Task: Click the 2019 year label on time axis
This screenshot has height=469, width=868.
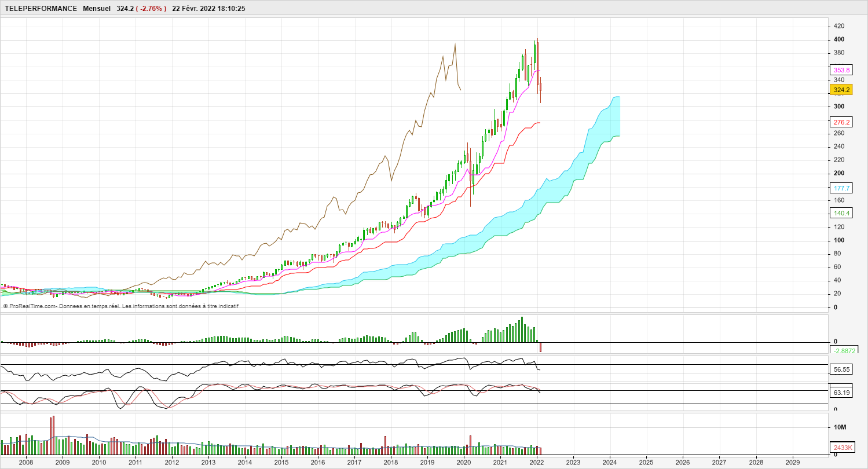Action: click(x=427, y=463)
